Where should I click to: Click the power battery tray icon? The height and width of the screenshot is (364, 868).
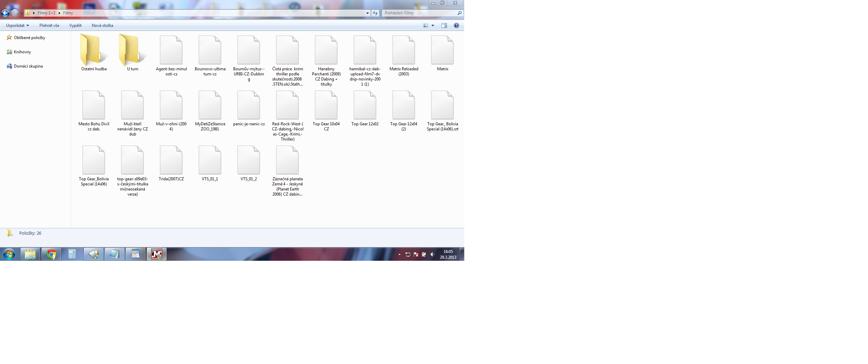coord(424,254)
